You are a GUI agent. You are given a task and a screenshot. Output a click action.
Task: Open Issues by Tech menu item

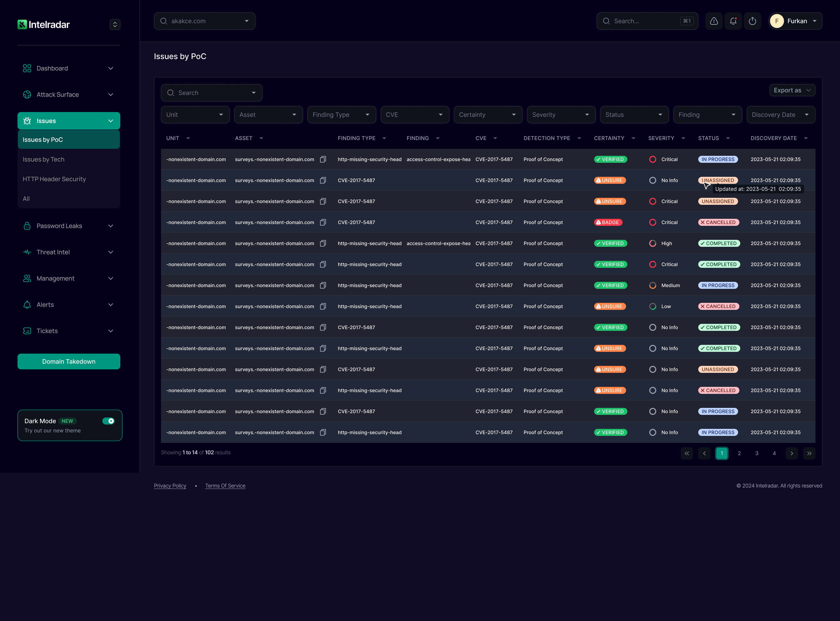tap(44, 159)
